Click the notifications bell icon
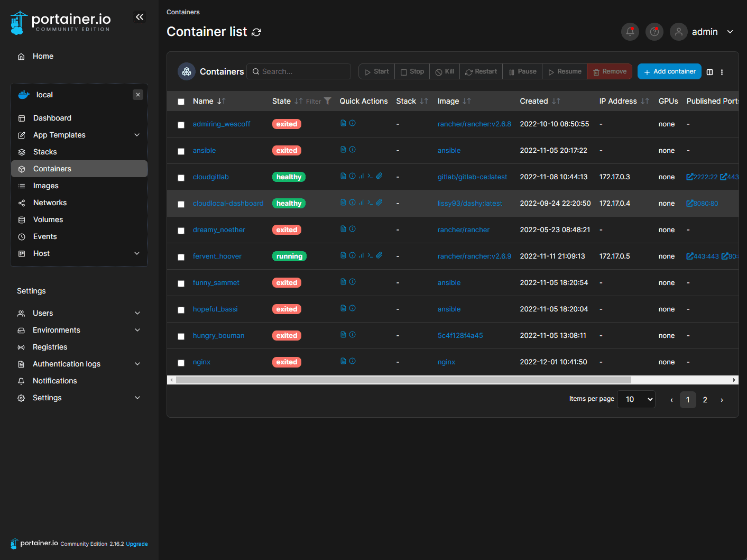Viewport: 747px width, 560px height. pyautogui.click(x=630, y=32)
